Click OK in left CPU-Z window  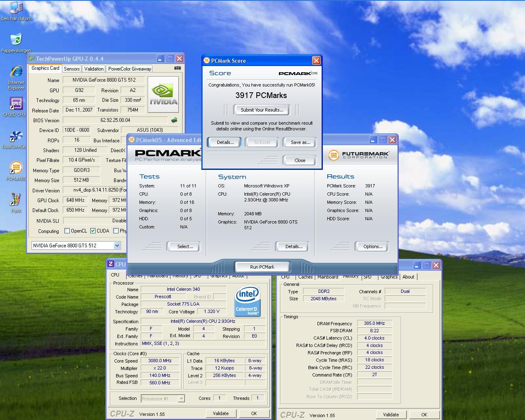tap(254, 413)
